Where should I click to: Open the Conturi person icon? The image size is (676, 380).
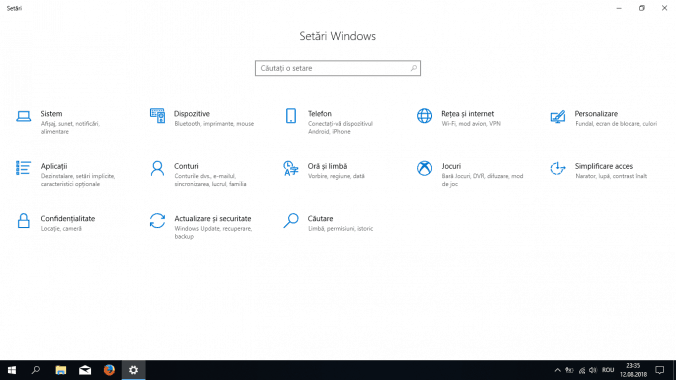click(x=157, y=168)
